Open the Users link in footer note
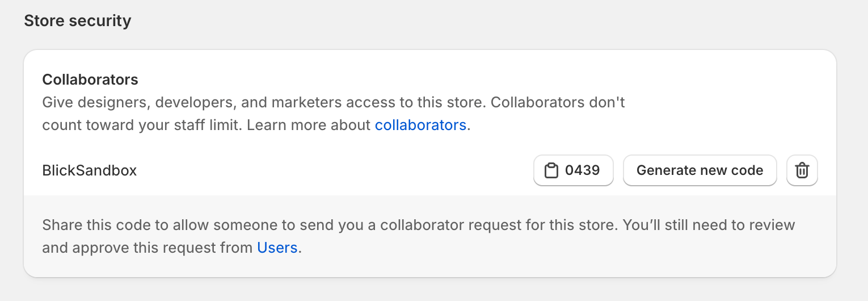This screenshot has height=301, width=868. pos(277,248)
